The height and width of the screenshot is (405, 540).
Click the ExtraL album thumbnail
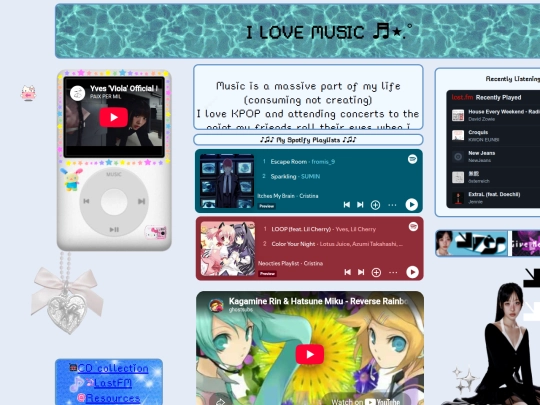click(x=458, y=198)
